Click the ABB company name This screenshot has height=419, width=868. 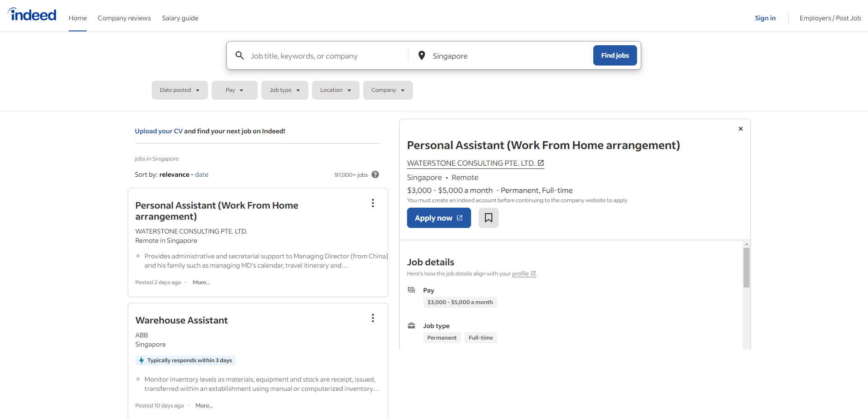click(x=142, y=335)
